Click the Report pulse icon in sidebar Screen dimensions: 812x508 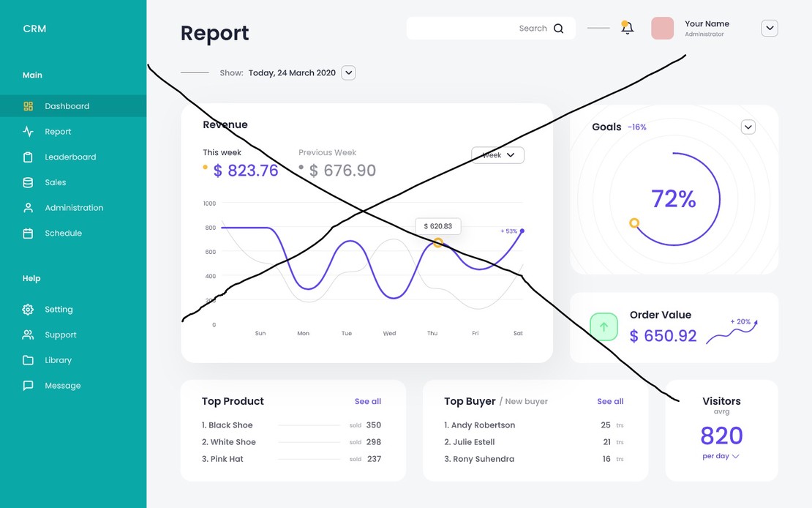pos(29,132)
